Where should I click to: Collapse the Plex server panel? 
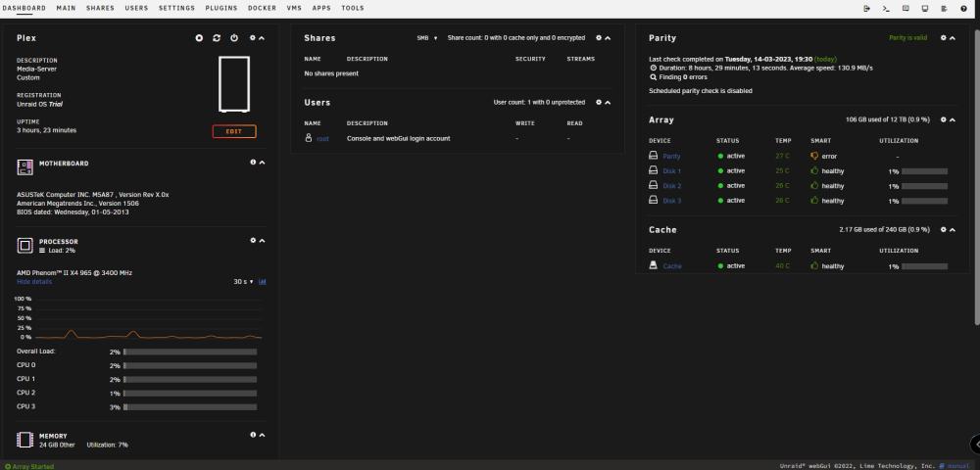tap(262, 38)
